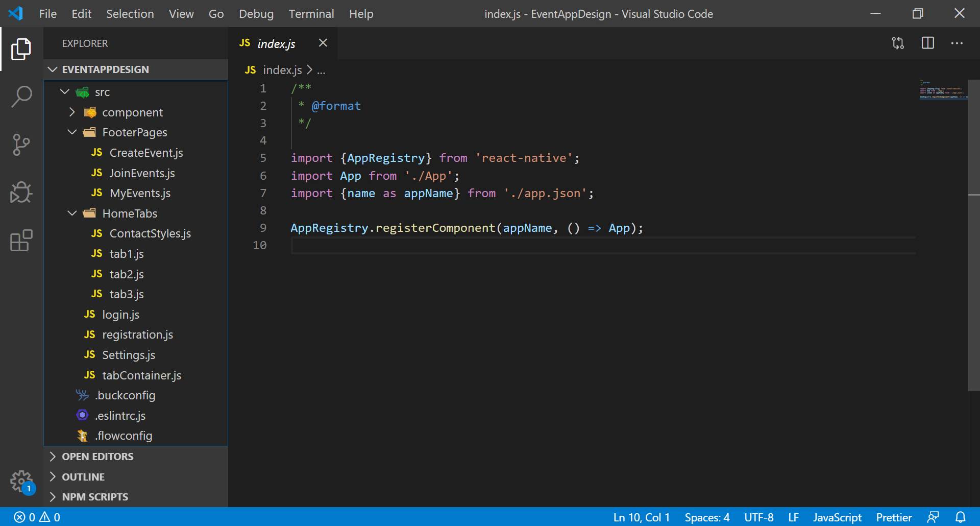980x526 pixels.
Task: Split the editor to the right
Action: point(928,43)
